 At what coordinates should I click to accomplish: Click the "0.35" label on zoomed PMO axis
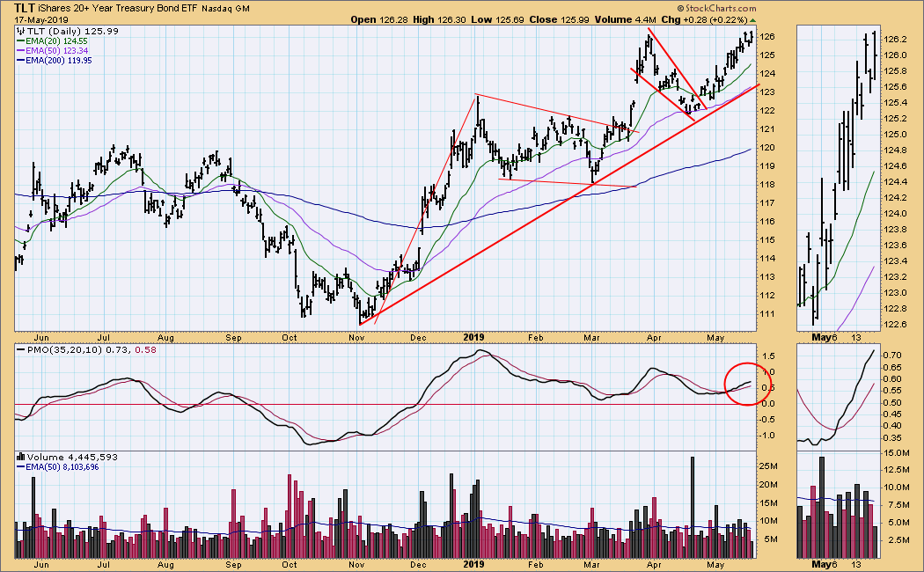click(893, 437)
